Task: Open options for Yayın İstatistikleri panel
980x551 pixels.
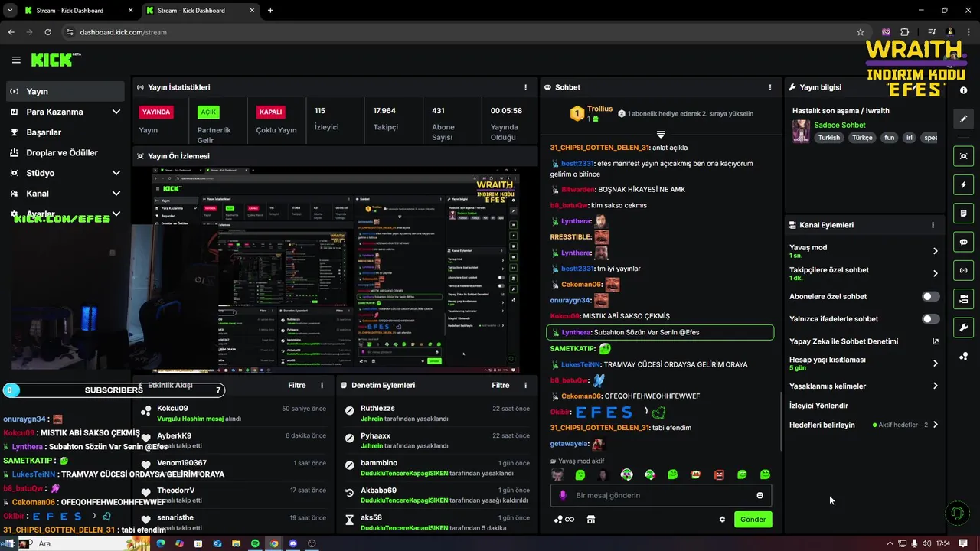Action: (525, 87)
